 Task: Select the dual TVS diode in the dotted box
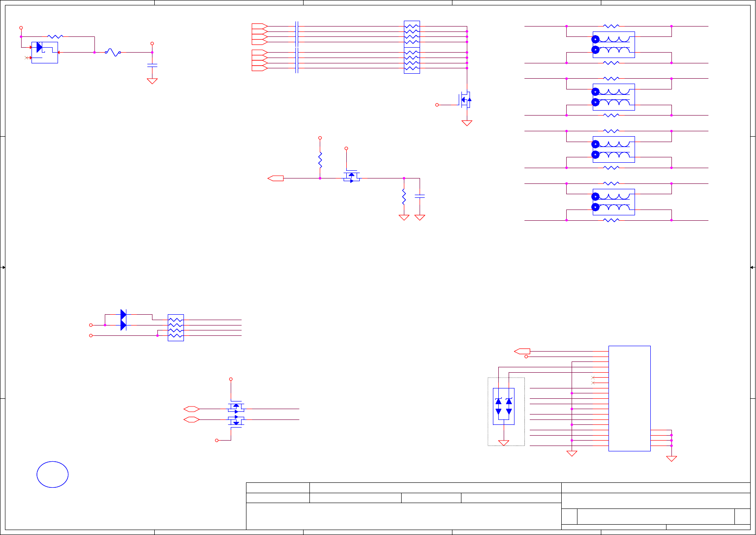504,406
